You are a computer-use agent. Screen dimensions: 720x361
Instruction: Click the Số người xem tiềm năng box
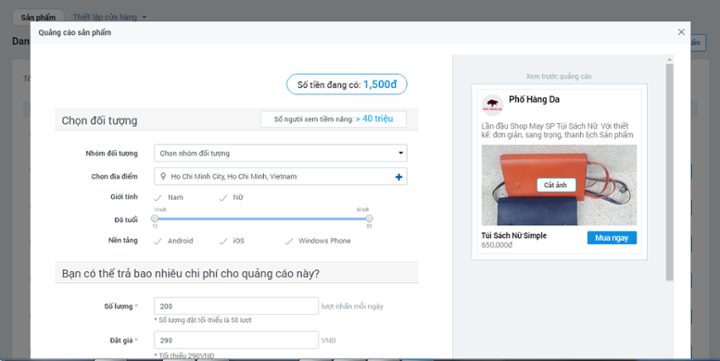(x=333, y=119)
